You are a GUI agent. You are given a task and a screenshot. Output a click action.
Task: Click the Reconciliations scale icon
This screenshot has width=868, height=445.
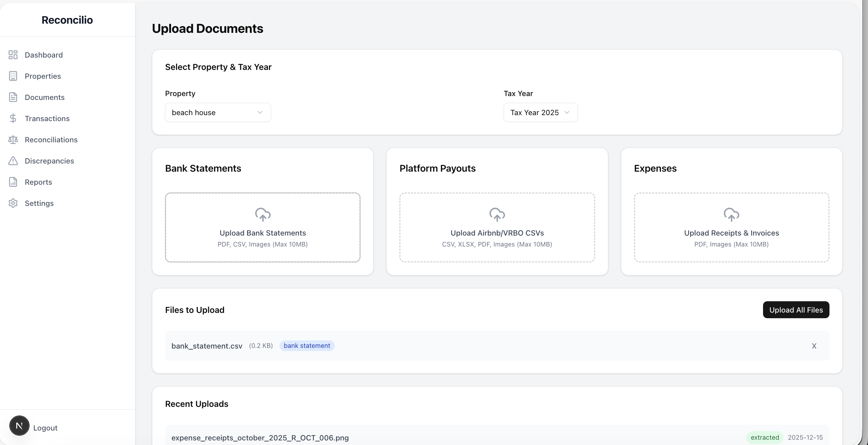click(x=13, y=140)
